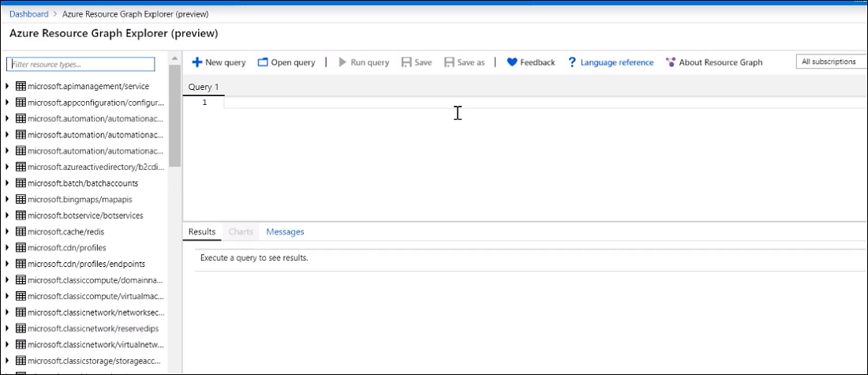
Task: Click the Save as disk icon
Action: click(449, 62)
